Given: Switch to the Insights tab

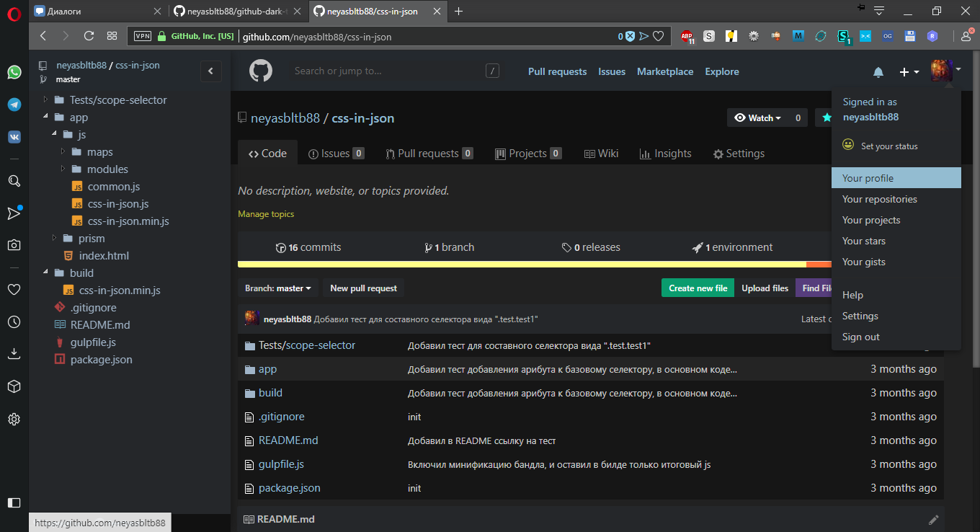Looking at the screenshot, I should click(666, 154).
